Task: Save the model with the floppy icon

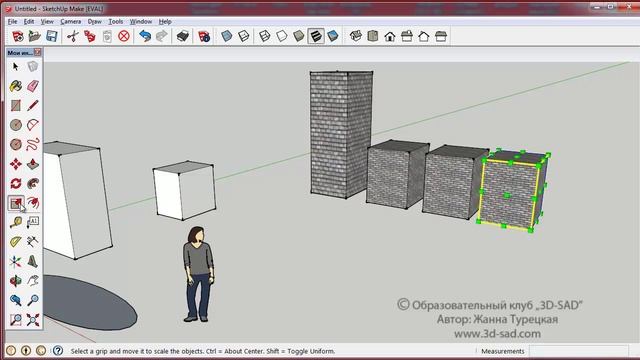Action: 51,36
